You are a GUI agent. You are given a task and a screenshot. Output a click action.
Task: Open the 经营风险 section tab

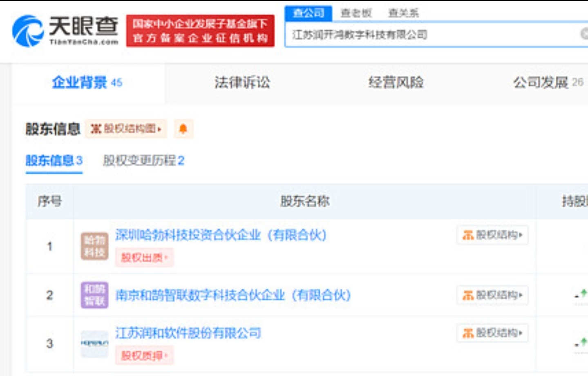point(396,83)
